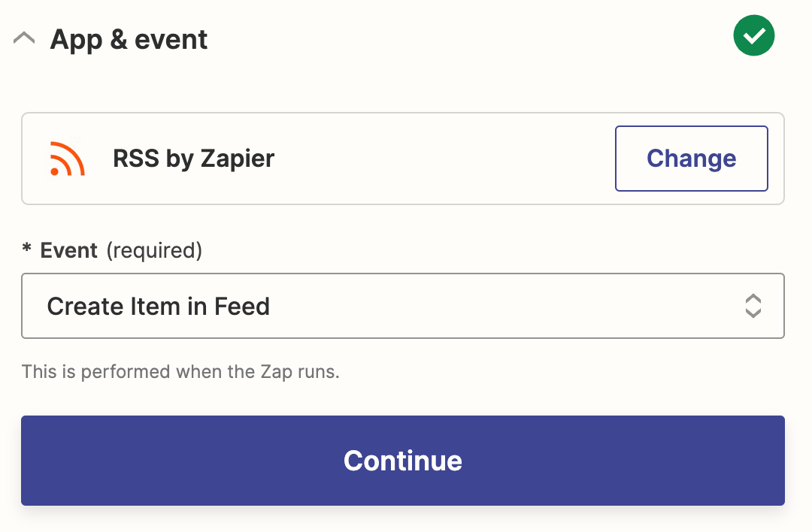Click the Event selector up-down arrows icon

[753, 306]
